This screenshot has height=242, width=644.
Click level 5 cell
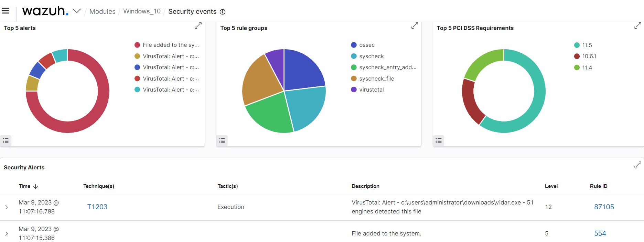(x=547, y=233)
